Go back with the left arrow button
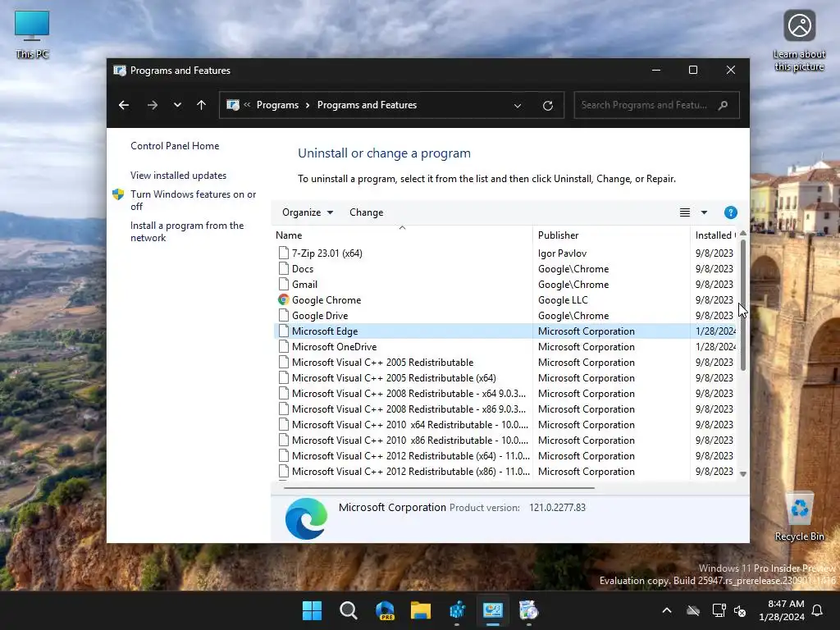 click(x=124, y=105)
